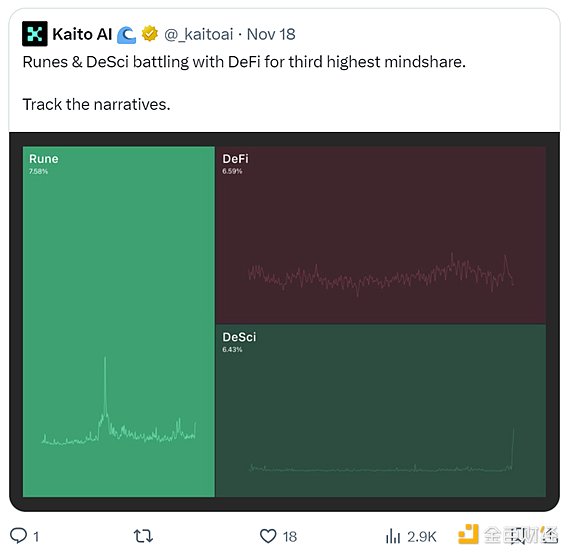
Task: Click the 18 likes count
Action: [x=290, y=536]
